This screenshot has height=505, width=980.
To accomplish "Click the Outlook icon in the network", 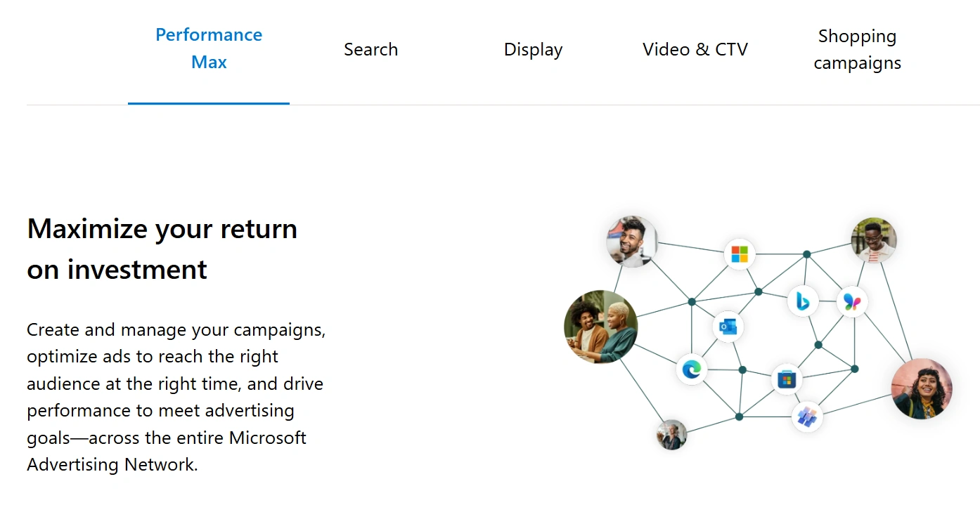I will point(728,327).
